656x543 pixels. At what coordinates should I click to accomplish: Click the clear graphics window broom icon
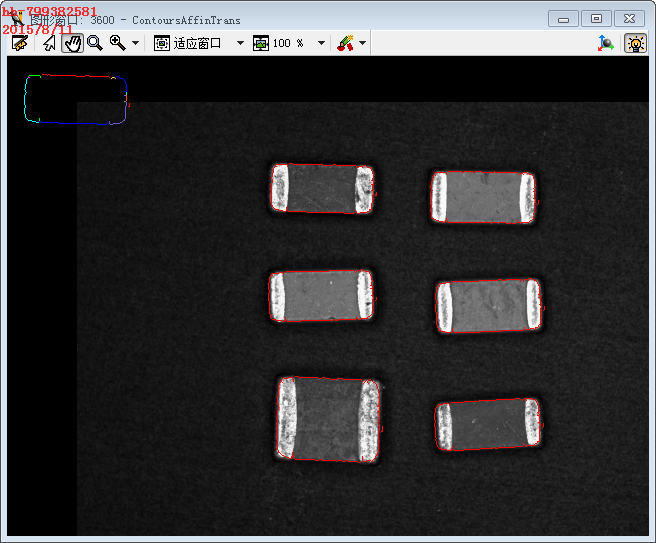pyautogui.click(x=20, y=43)
